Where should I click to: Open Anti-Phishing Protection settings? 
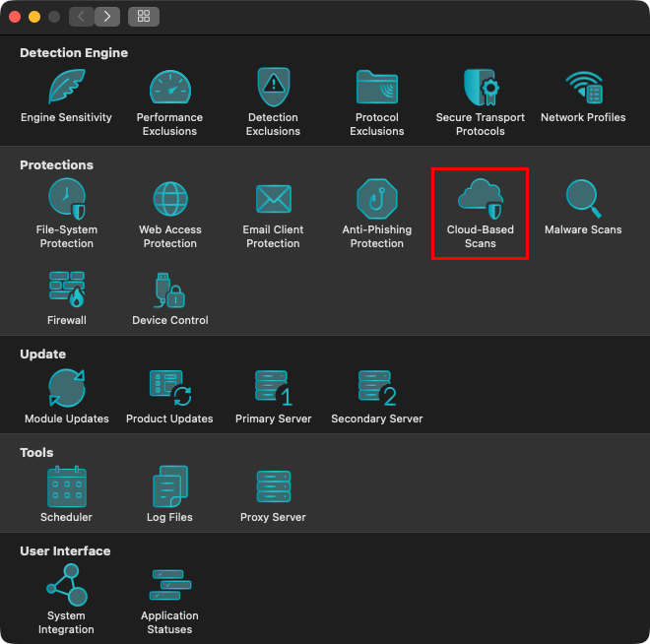tap(377, 199)
